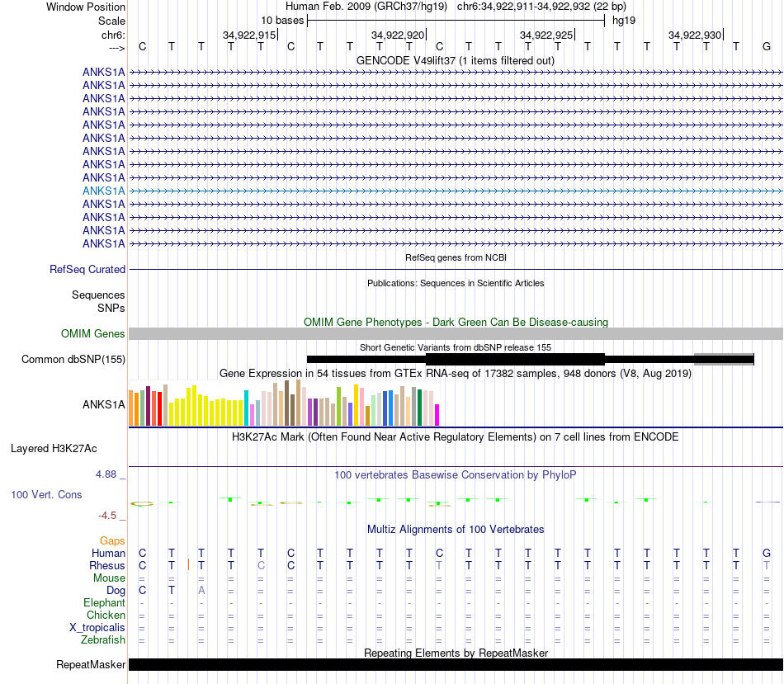
Task: Click the gray OMIM Genes bar
Action: (456, 334)
